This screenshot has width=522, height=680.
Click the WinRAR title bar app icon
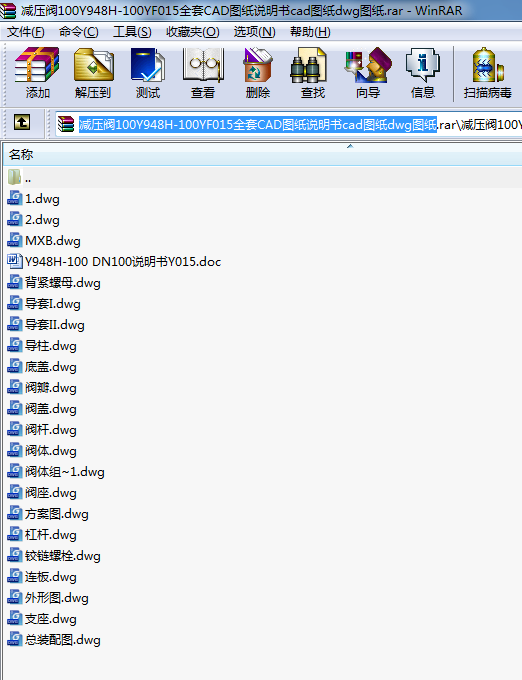8,10
